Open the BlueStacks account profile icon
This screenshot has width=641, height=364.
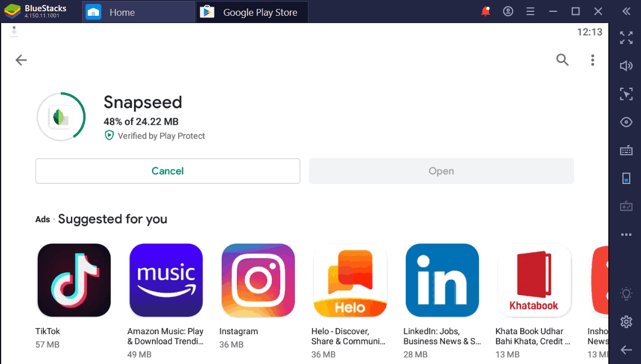(x=508, y=11)
